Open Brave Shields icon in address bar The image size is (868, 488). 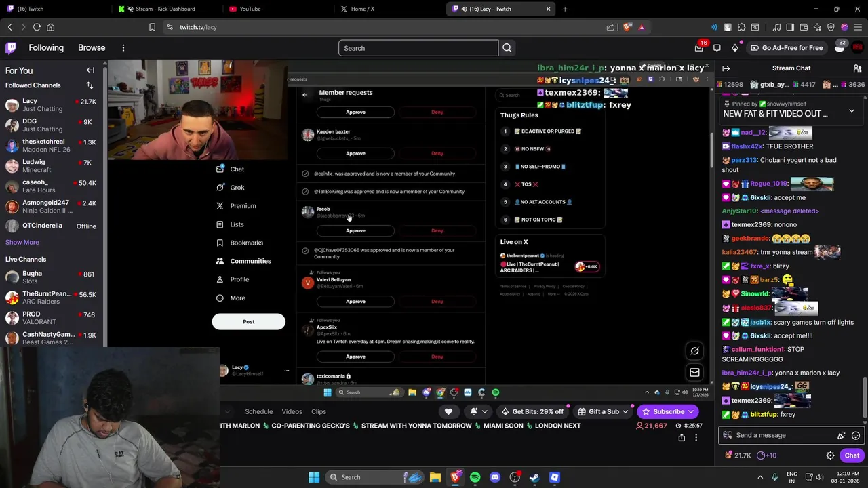tap(627, 27)
